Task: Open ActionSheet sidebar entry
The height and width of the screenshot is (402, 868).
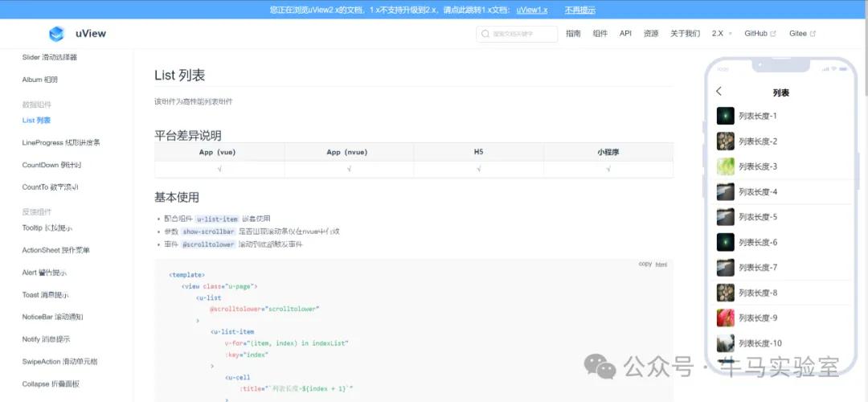Action: click(56, 250)
